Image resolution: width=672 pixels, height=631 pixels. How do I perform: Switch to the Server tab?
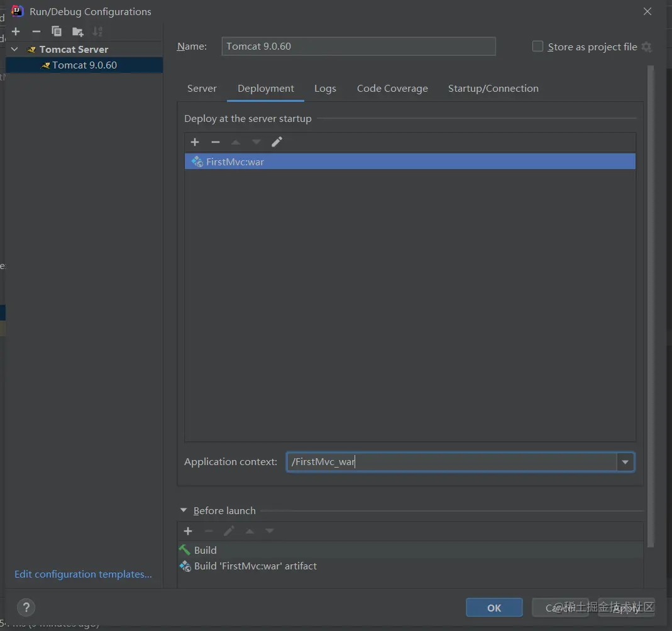pos(202,88)
